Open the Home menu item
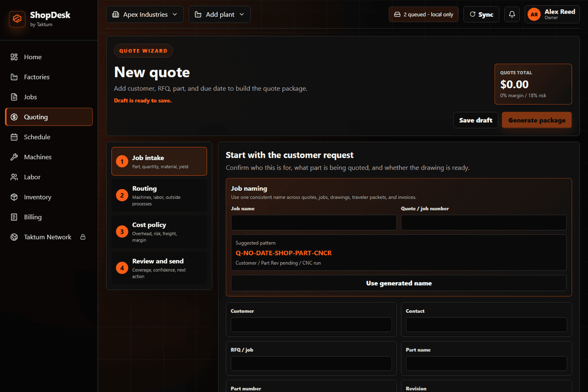This screenshot has height=392, width=588. (49, 57)
